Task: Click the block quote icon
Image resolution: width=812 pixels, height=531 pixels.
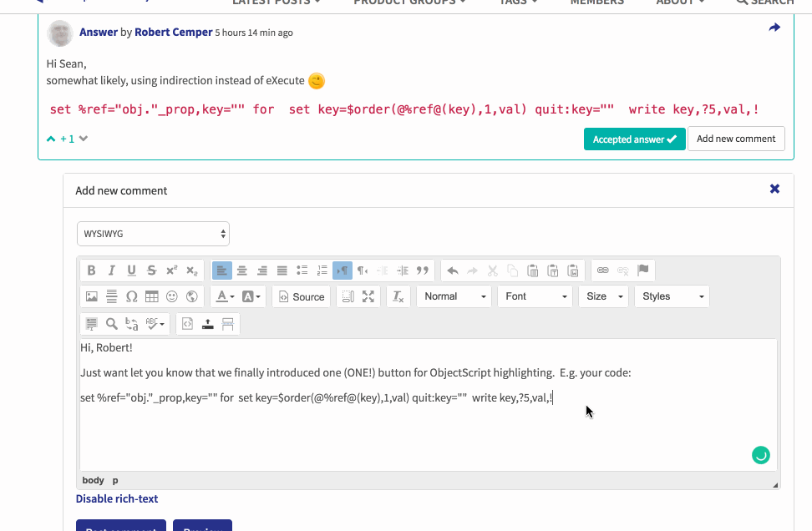Action: click(x=423, y=271)
